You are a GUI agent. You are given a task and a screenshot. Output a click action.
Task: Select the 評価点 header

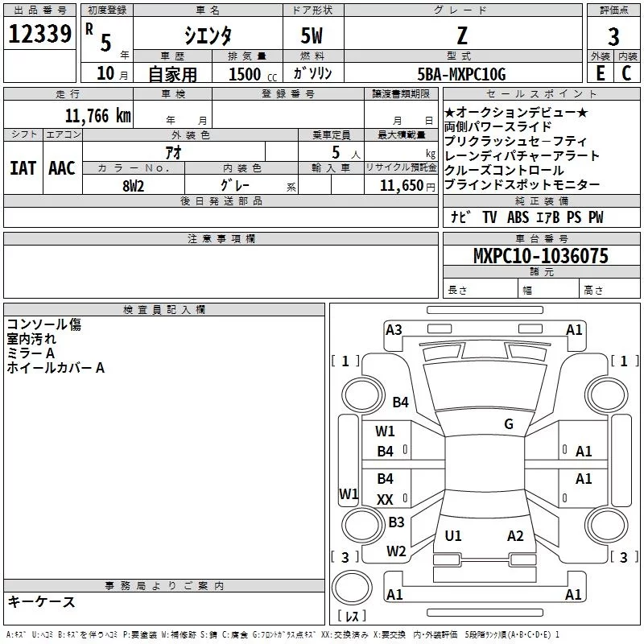click(613, 10)
